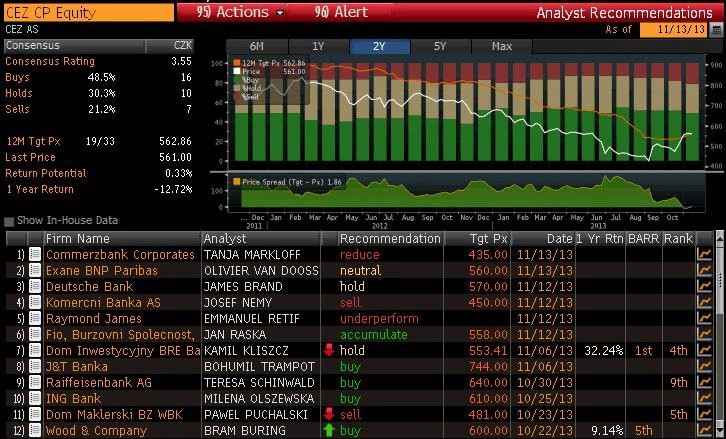Viewport: 726px width, 439px height.
Task: Open chart icon in Commerzbank Corporates row
Action: coord(704,254)
